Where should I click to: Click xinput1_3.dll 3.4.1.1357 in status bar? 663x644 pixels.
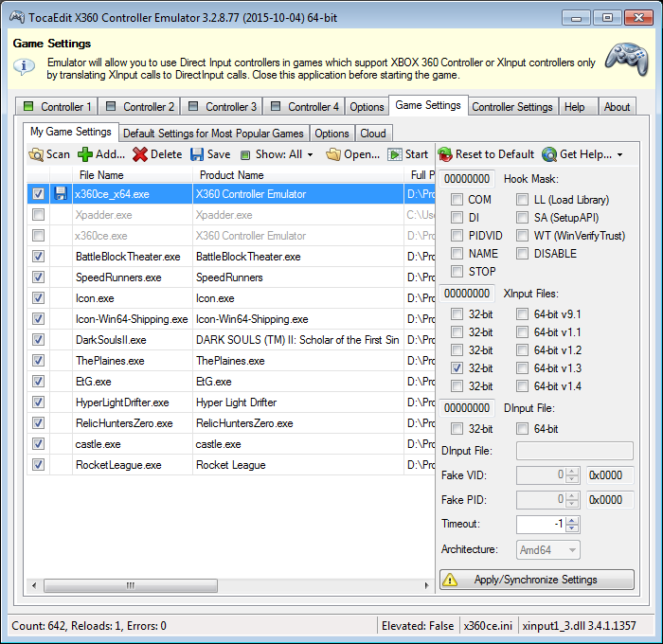579,625
